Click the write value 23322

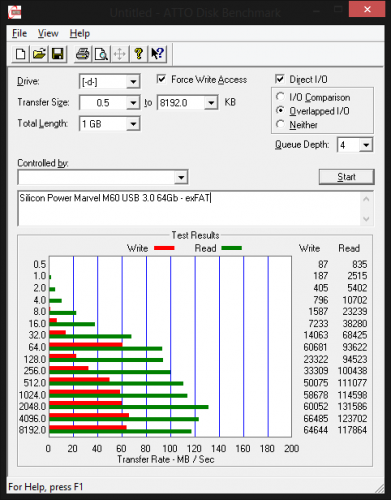point(315,359)
